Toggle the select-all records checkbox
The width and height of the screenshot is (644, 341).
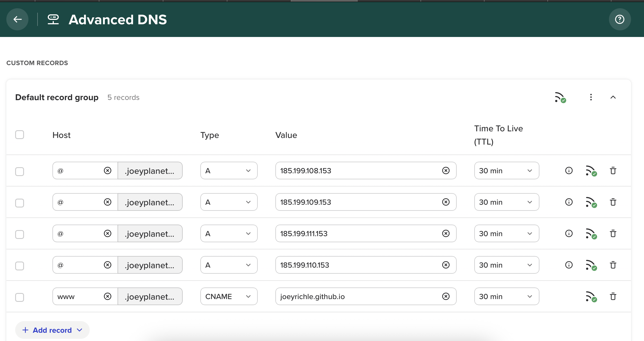coord(20,135)
